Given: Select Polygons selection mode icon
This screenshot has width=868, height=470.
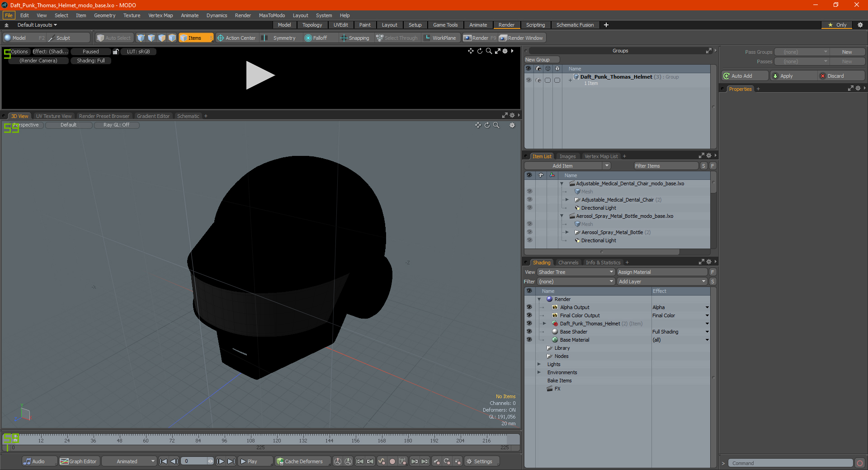Looking at the screenshot, I should (162, 38).
